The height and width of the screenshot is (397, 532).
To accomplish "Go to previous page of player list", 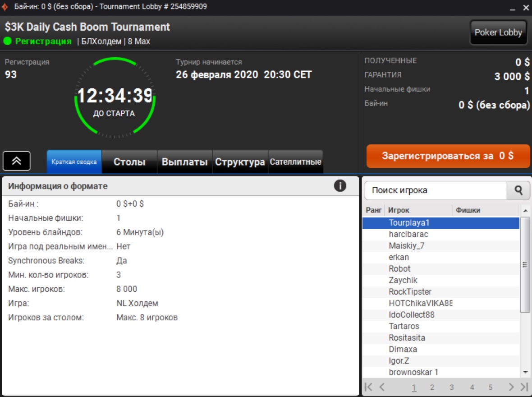I will (382, 387).
